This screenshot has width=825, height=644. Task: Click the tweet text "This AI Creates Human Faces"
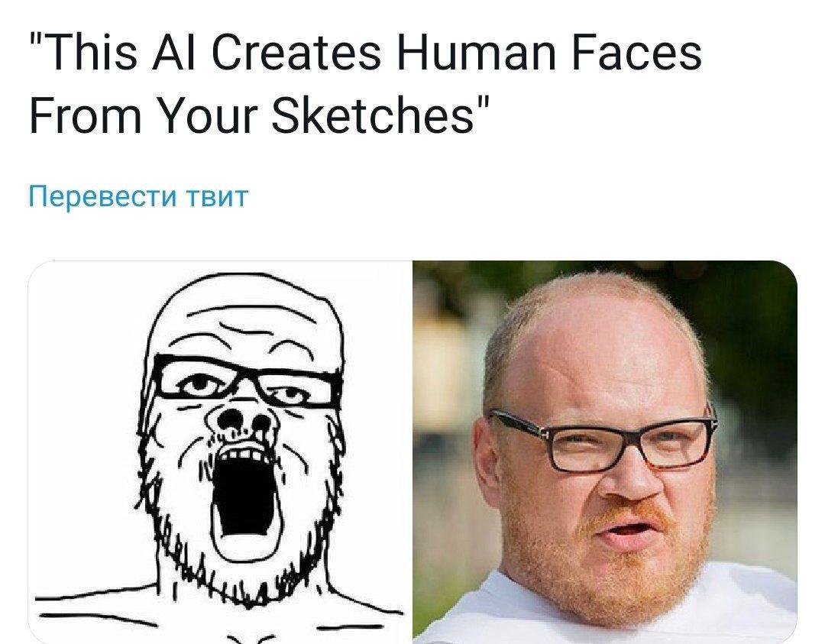coord(366,52)
